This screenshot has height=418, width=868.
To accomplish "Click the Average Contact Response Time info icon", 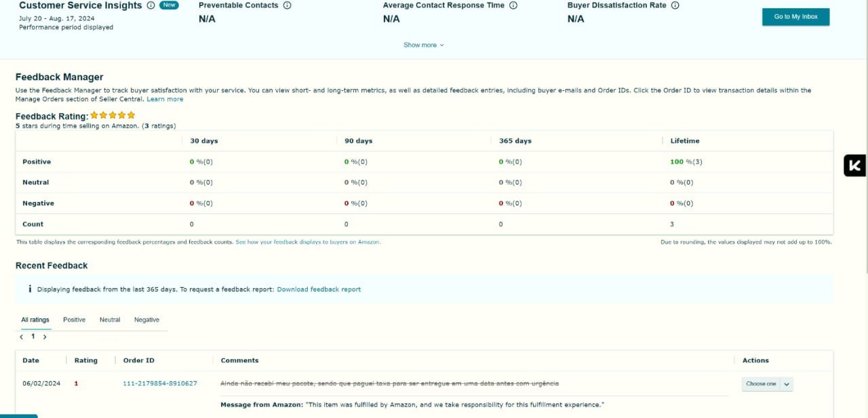I will [x=513, y=5].
